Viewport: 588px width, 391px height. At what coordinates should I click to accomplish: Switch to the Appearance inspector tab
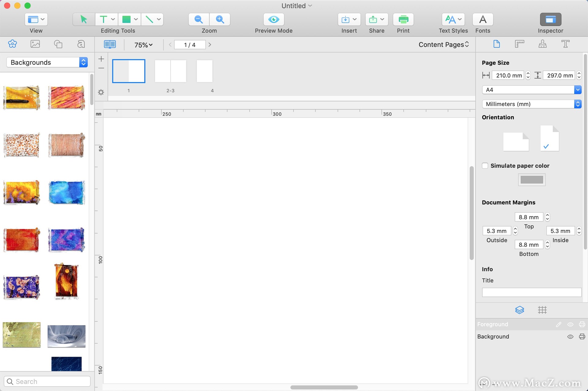[542, 44]
